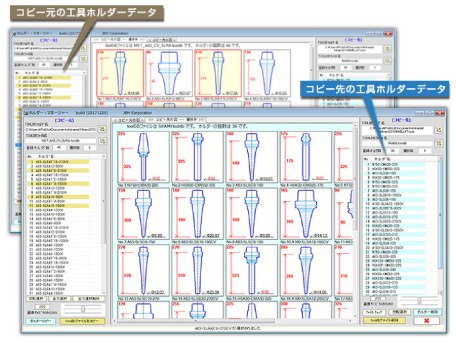456x360 pixels.
Task: Click holder thumbnail No.1 in the front window
Action: pyautogui.click(x=143, y=157)
